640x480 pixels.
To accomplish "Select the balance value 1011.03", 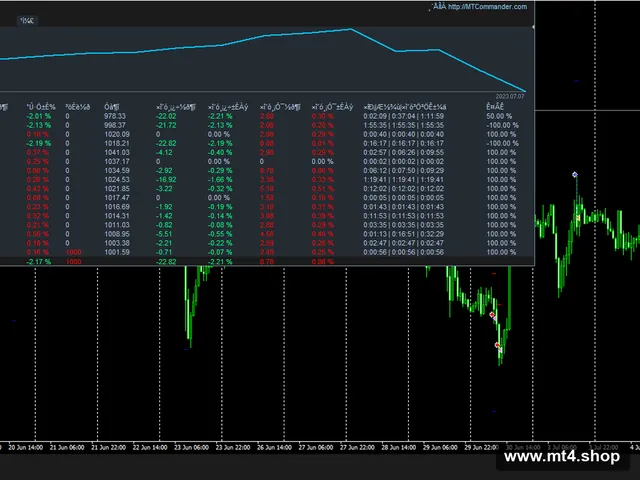I will point(117,225).
